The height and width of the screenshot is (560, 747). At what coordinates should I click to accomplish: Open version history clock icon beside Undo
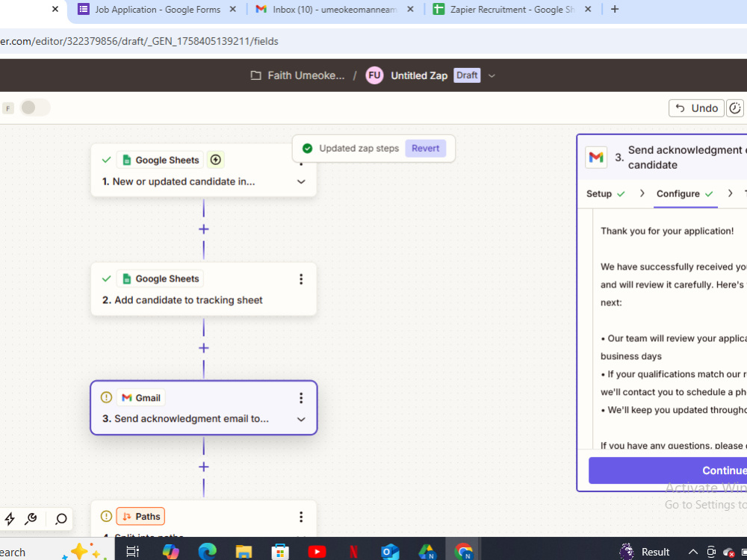[x=735, y=108]
